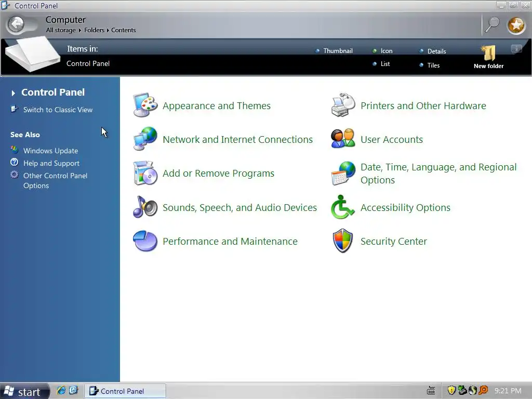Click the back arrow button

pyautogui.click(x=16, y=24)
